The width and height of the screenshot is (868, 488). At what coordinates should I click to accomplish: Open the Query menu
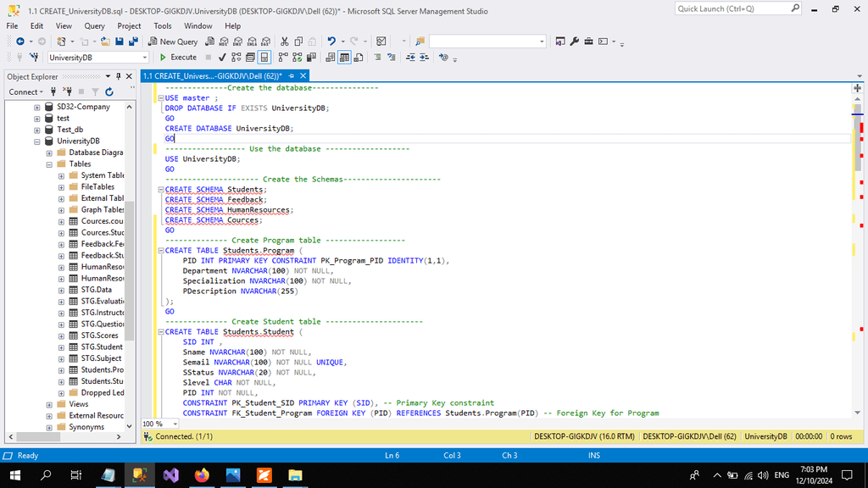94,26
